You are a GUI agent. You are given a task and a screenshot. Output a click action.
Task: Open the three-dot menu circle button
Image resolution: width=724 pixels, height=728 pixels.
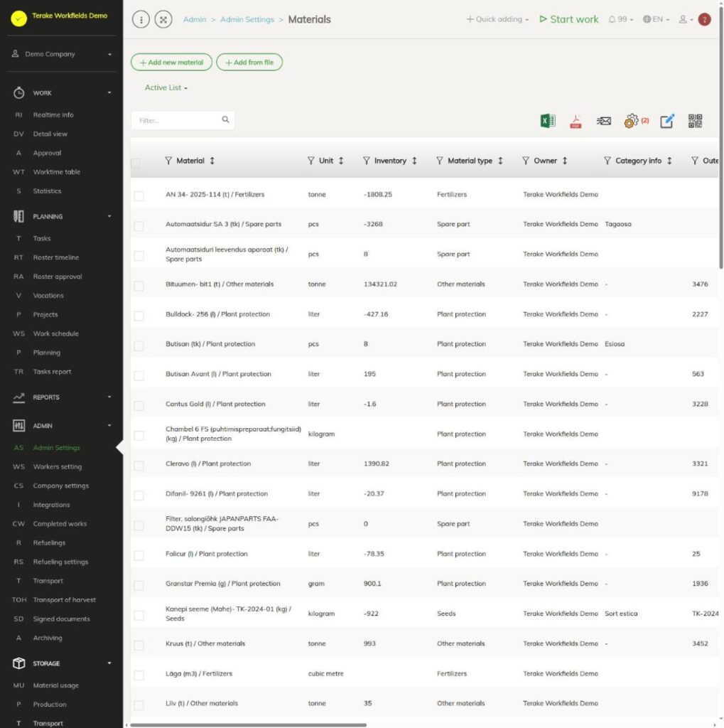point(141,19)
